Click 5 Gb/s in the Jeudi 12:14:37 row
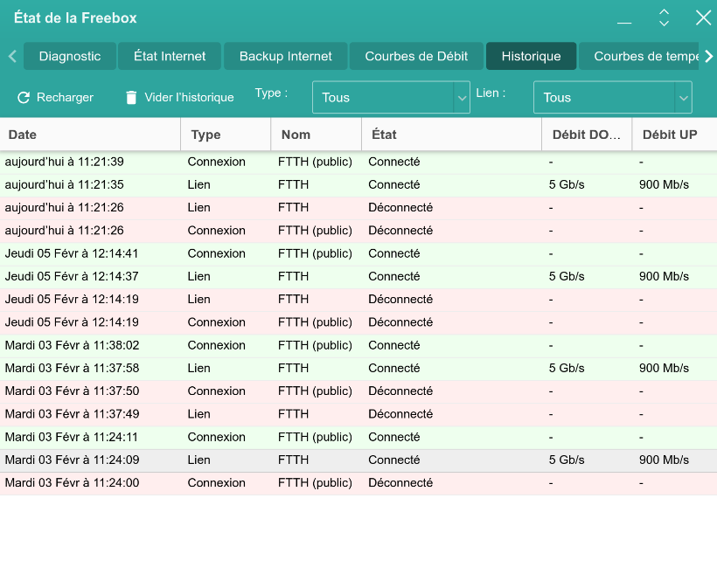 [x=567, y=276]
